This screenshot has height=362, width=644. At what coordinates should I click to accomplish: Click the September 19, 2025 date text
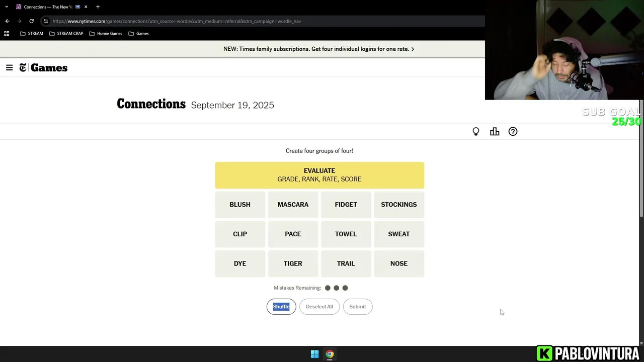click(232, 105)
